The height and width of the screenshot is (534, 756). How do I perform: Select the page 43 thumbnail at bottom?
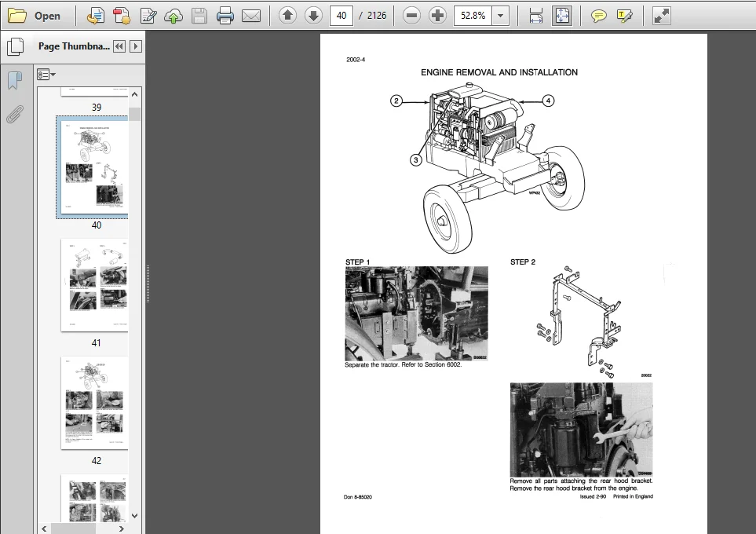point(94,498)
